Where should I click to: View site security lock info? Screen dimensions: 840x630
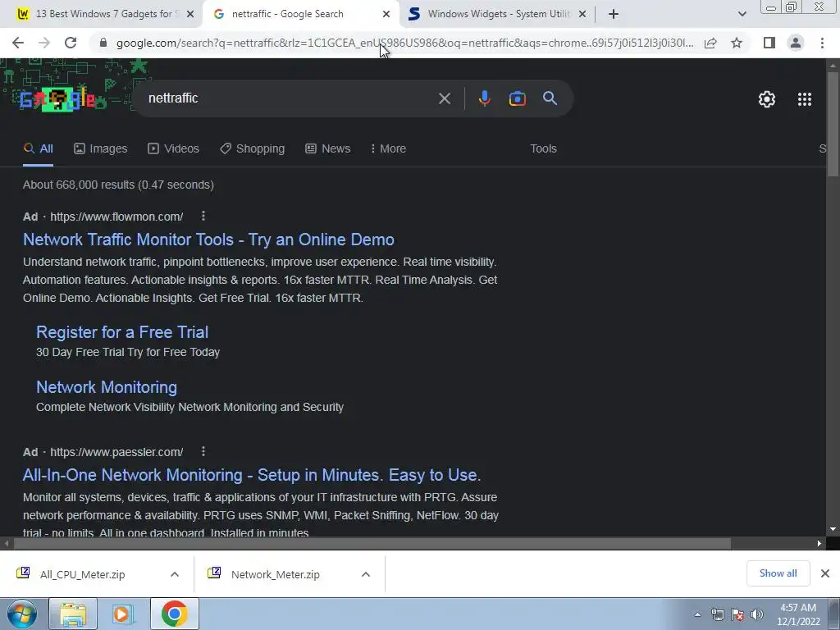tap(103, 43)
